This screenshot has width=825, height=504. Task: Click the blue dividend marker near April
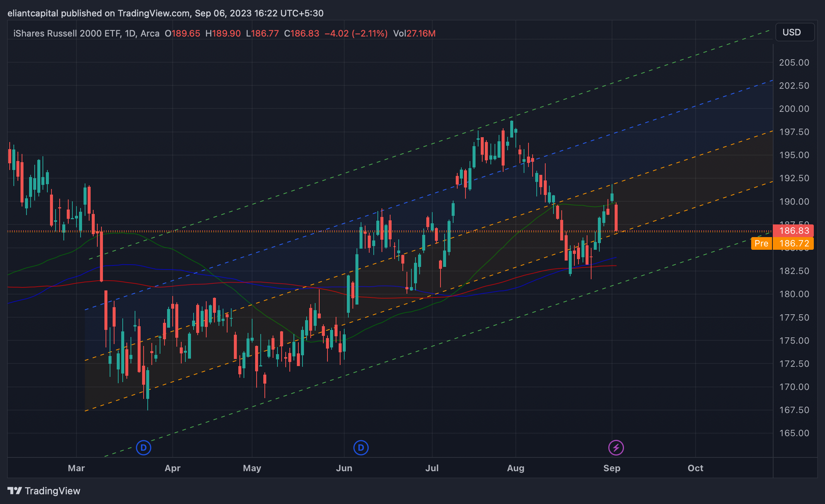pyautogui.click(x=144, y=447)
